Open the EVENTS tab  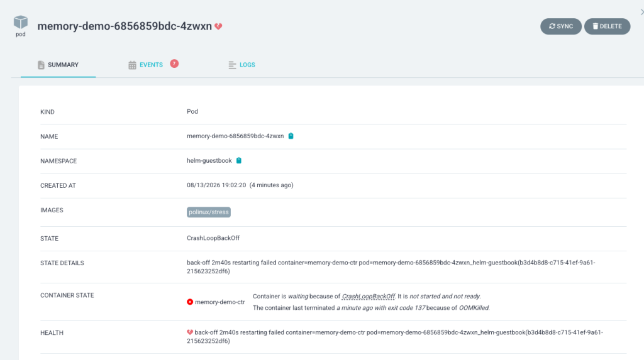coord(151,65)
